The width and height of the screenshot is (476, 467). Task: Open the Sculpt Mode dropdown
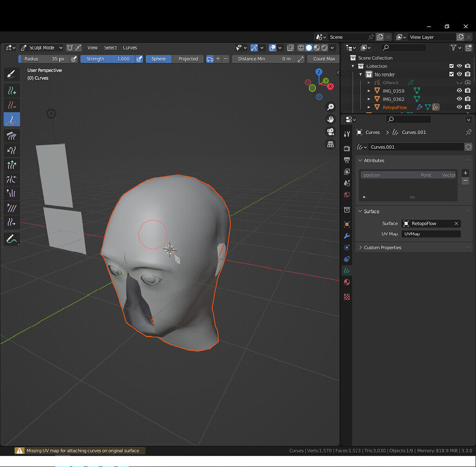tap(42, 47)
